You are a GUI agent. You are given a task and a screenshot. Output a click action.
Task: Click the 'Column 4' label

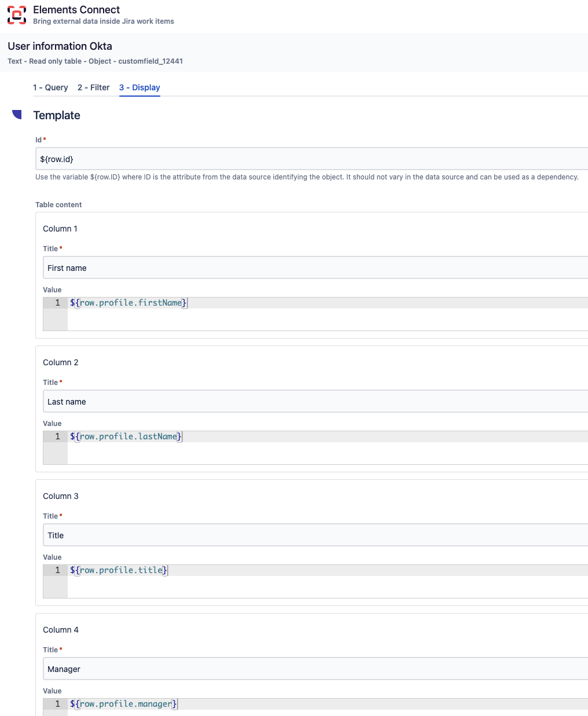(x=61, y=630)
